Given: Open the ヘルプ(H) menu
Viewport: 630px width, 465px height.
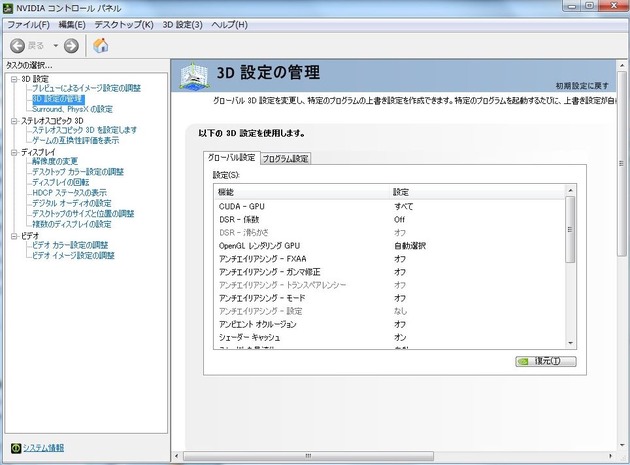Looking at the screenshot, I should [229, 25].
